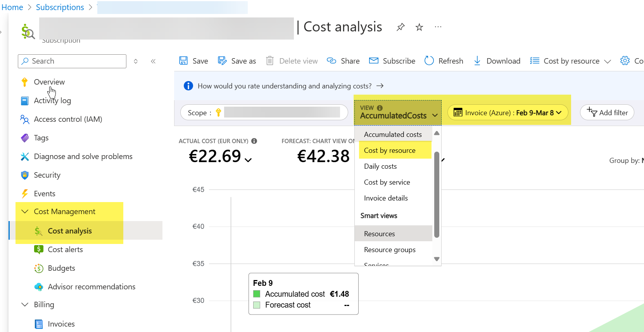Click the view dropdown scrollbar thumb
The height and width of the screenshot is (332, 644).
(x=437, y=194)
